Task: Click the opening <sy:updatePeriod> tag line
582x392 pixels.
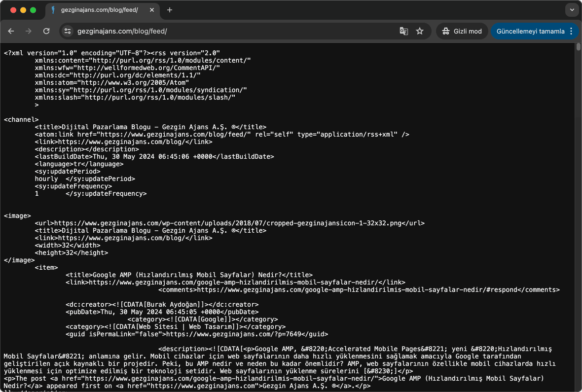Action: [x=68, y=172]
